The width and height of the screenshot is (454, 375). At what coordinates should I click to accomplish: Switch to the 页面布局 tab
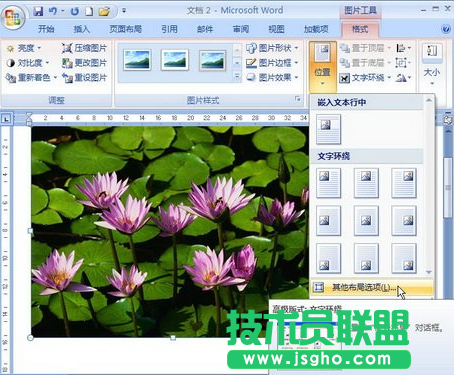(x=126, y=29)
